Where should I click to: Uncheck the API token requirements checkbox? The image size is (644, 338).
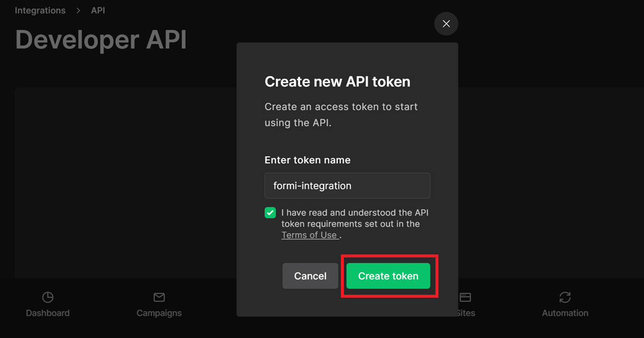coord(270,213)
